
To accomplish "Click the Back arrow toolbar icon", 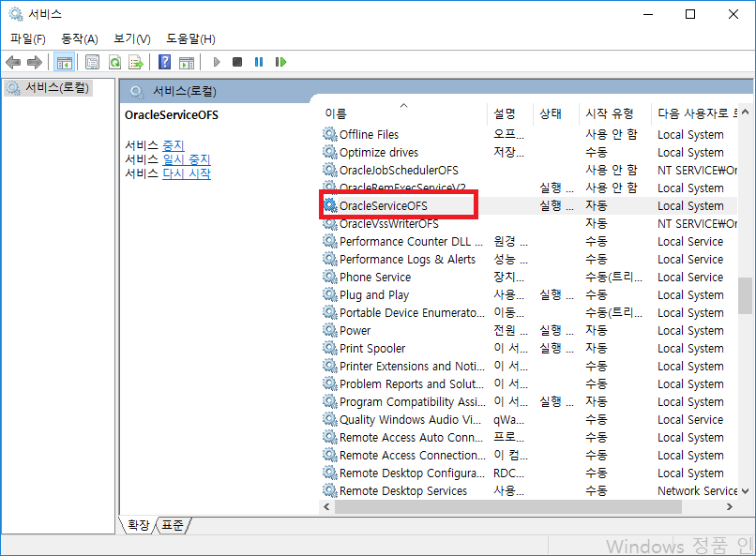I will [x=13, y=62].
